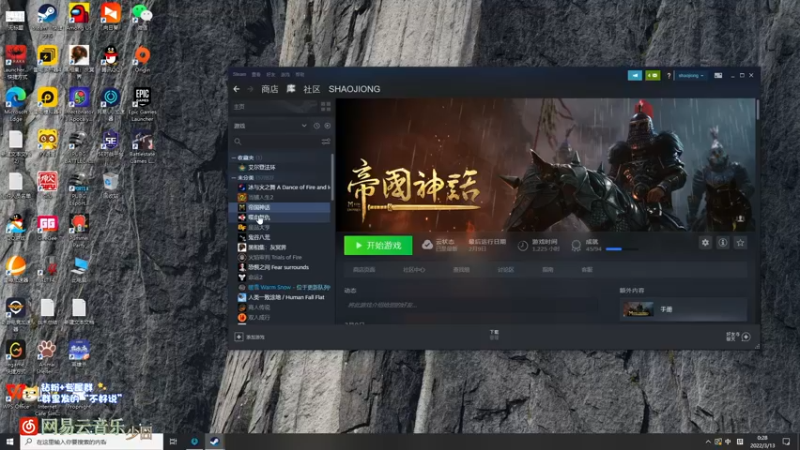Open the Among Us desktop icon
Image resolution: width=800 pixels, height=450 pixels.
click(x=79, y=13)
